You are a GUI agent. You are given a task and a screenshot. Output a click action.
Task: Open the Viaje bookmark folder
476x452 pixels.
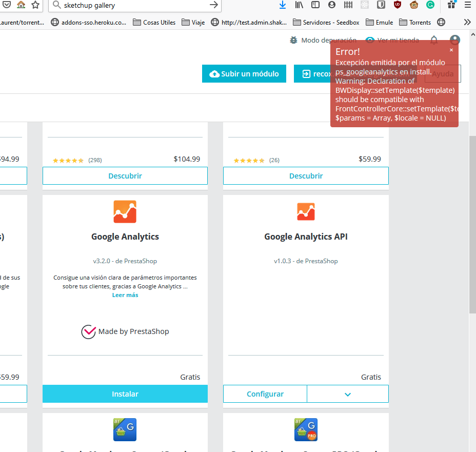[x=193, y=22]
